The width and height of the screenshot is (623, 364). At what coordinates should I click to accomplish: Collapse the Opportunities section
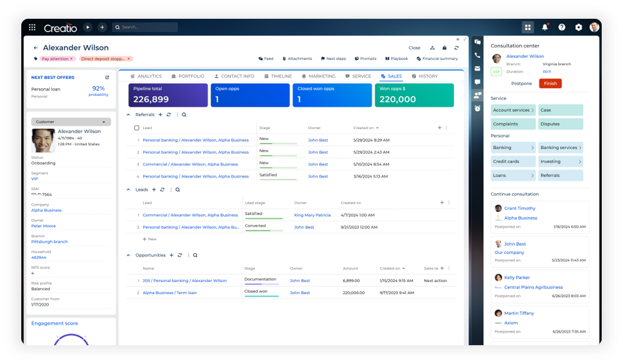129,255
